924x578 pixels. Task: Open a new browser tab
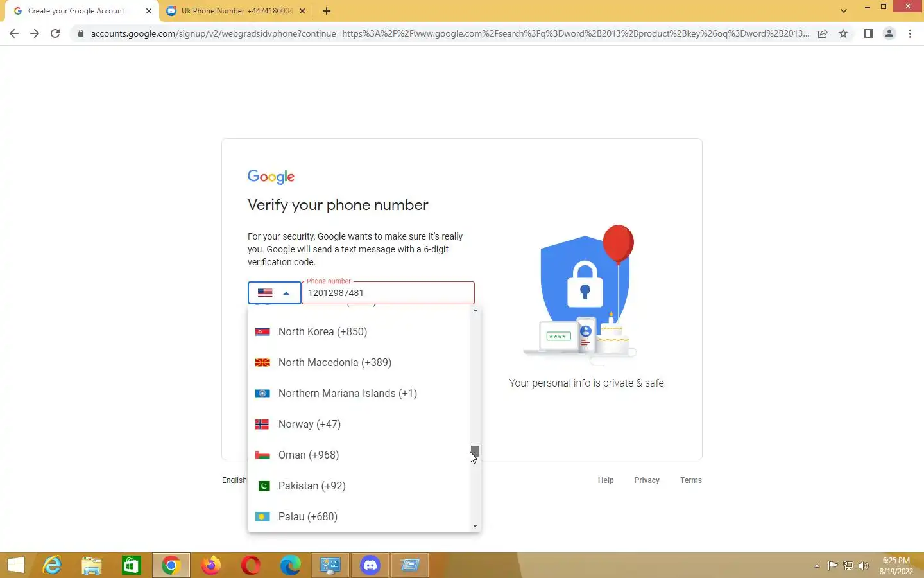(327, 11)
